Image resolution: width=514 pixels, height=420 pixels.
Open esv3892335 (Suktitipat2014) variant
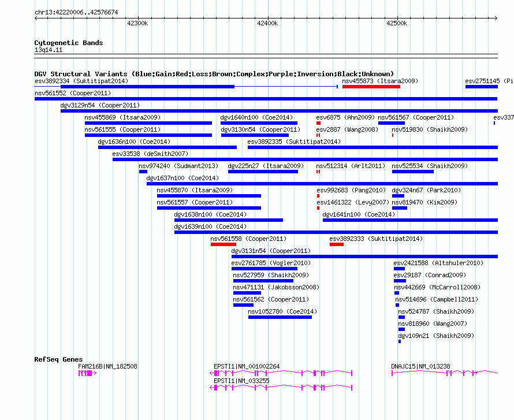(x=294, y=142)
